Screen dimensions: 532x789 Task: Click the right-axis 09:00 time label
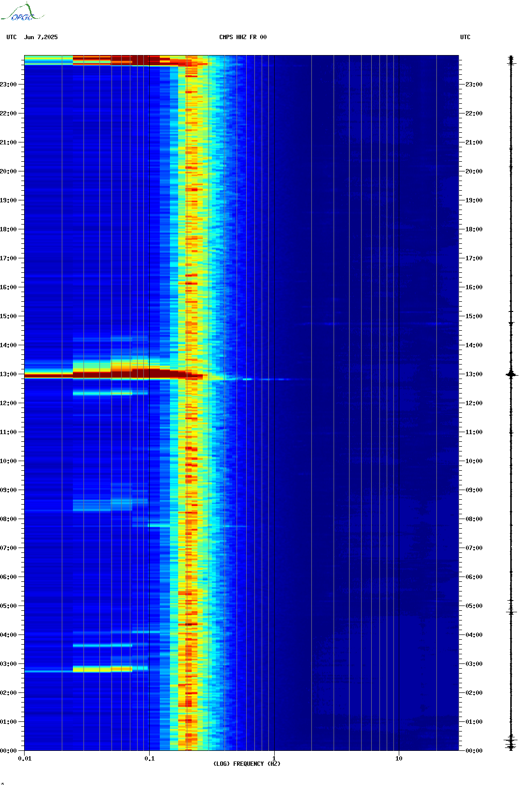(x=474, y=490)
